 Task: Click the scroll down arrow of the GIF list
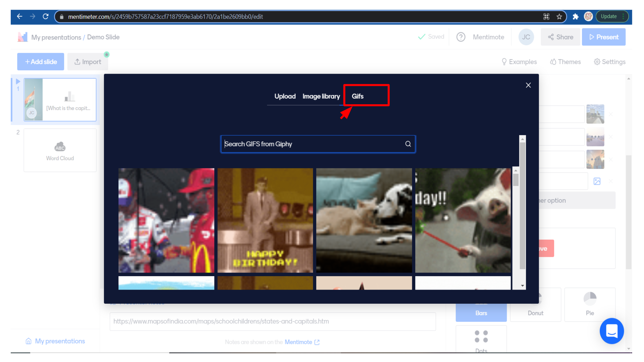[x=523, y=286]
